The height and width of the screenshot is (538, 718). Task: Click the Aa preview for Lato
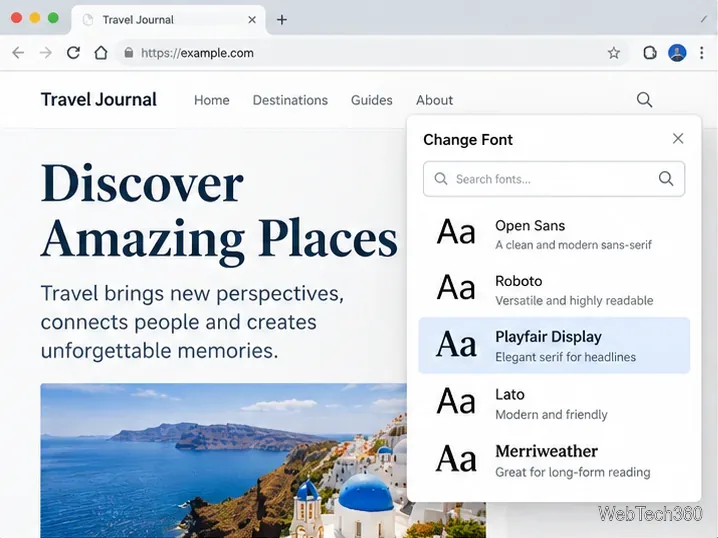coord(456,401)
